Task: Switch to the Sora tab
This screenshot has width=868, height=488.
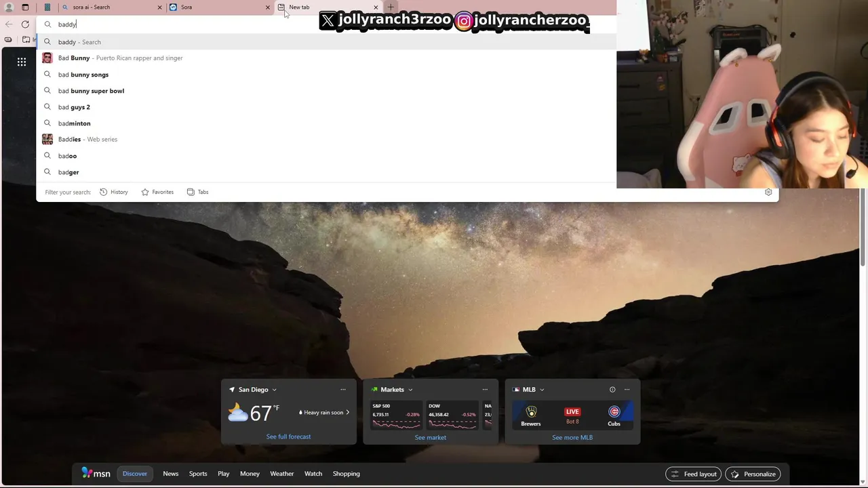Action: pyautogui.click(x=219, y=7)
